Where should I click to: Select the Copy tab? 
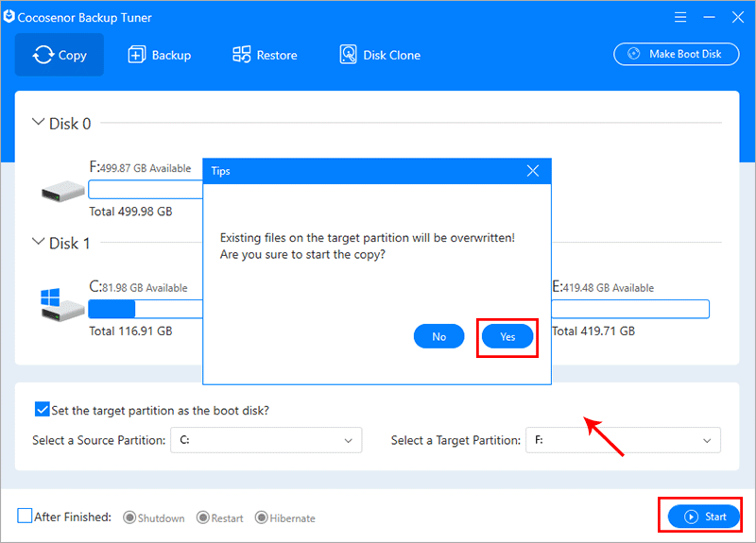point(60,55)
